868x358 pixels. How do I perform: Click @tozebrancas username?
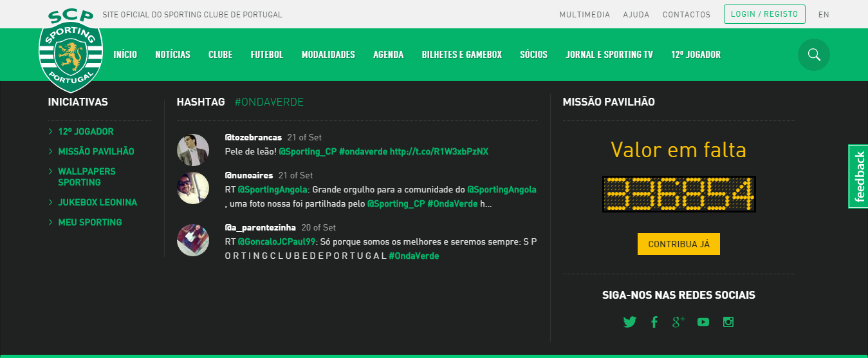254,138
